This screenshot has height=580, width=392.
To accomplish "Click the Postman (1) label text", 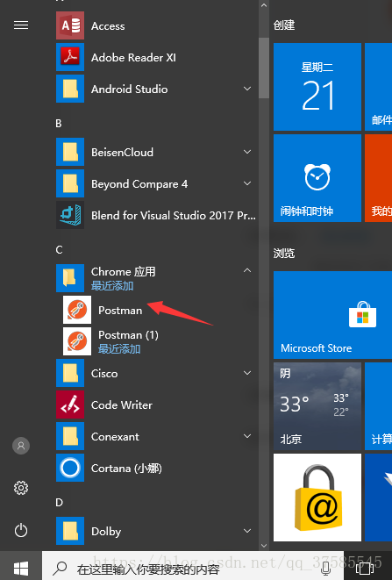I will point(128,335).
